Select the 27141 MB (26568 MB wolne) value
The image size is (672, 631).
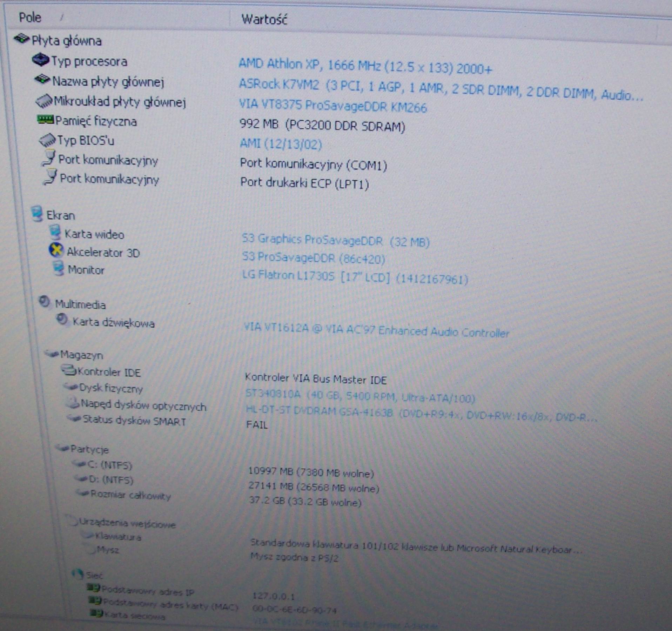[314, 487]
